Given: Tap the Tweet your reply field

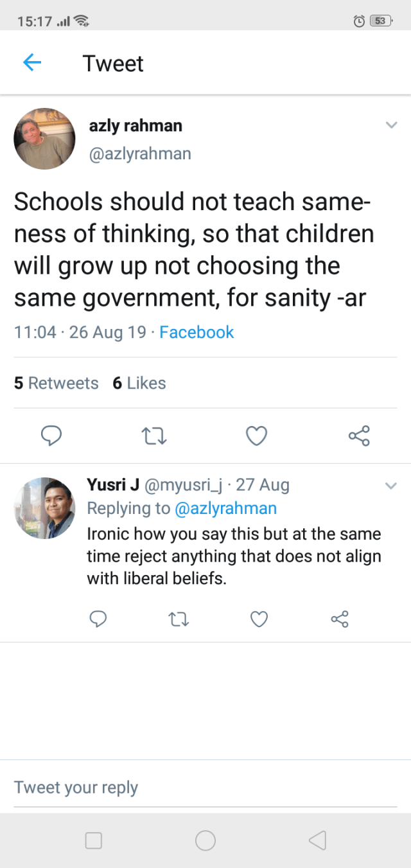Looking at the screenshot, I should (x=205, y=788).
